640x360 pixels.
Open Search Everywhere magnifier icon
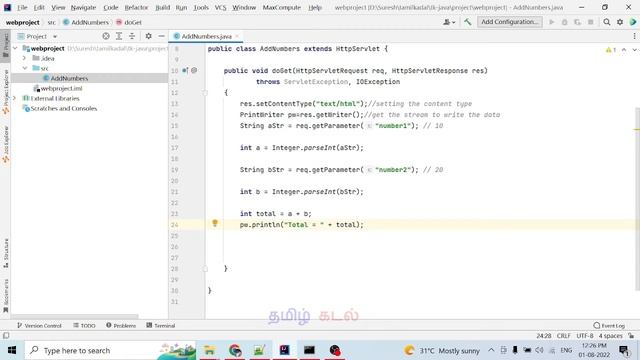(x=607, y=22)
